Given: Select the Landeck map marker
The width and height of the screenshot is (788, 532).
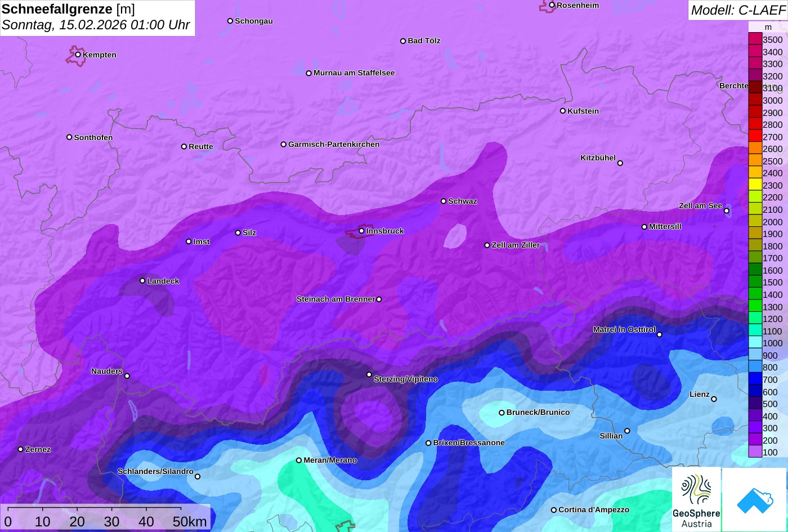Looking at the screenshot, I should (142, 280).
